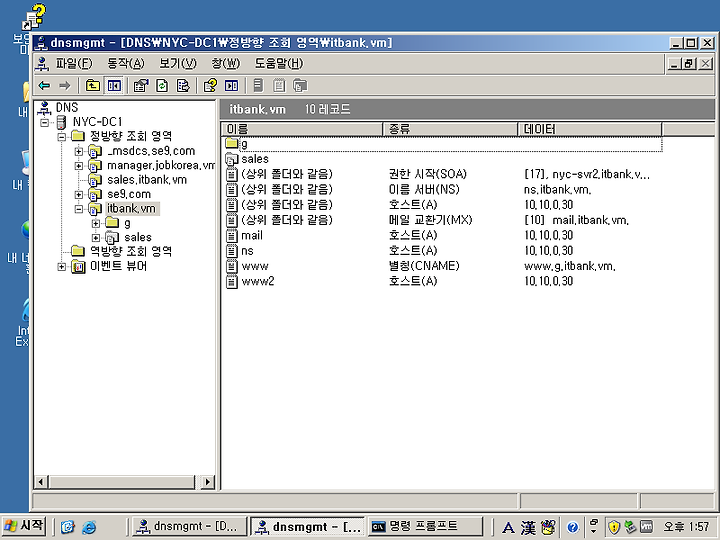Image resolution: width=720 pixels, height=540 pixels.
Task: Open the 파일(F) menu
Action: [74, 63]
